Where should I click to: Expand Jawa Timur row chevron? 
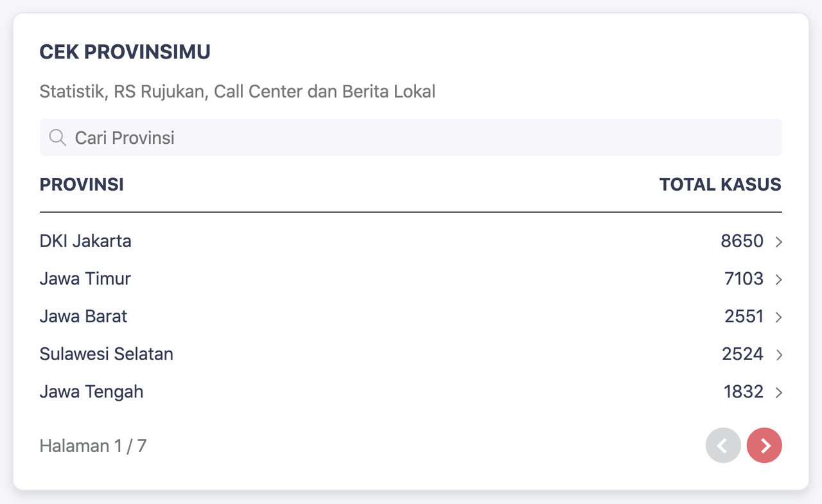(778, 279)
